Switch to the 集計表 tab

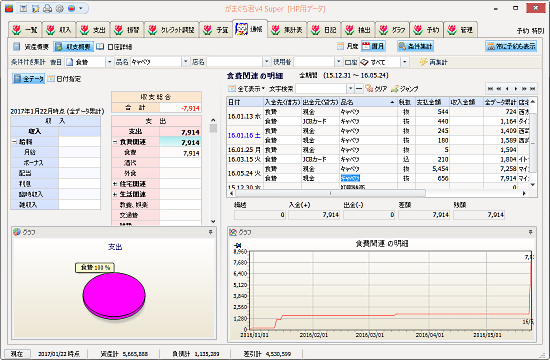click(x=287, y=30)
